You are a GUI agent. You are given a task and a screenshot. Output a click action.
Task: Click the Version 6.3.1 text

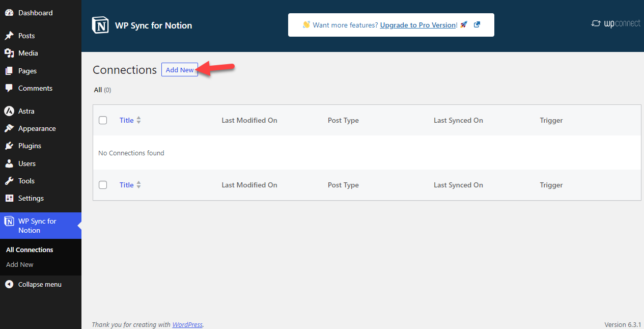[x=623, y=324]
